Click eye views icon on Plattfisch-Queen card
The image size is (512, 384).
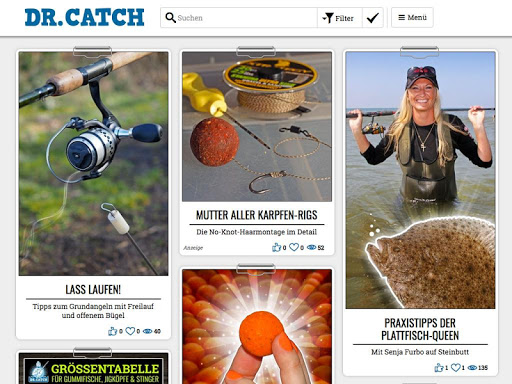(x=472, y=368)
